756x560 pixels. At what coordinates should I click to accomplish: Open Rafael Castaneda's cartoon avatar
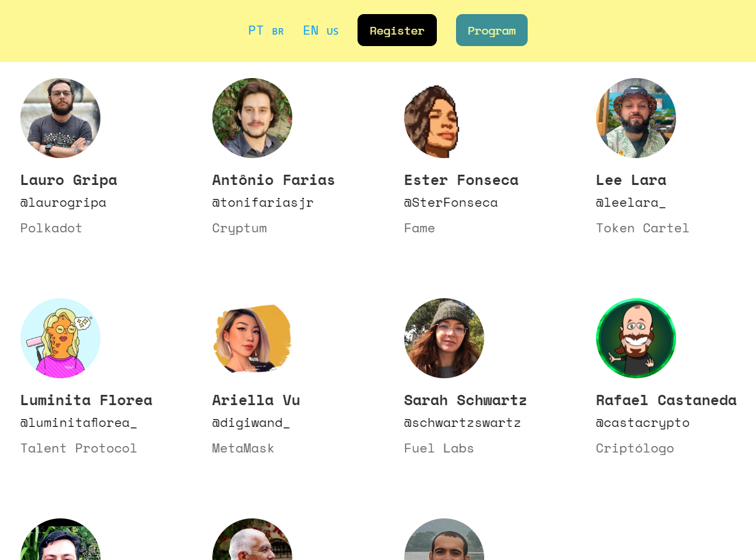[636, 338]
